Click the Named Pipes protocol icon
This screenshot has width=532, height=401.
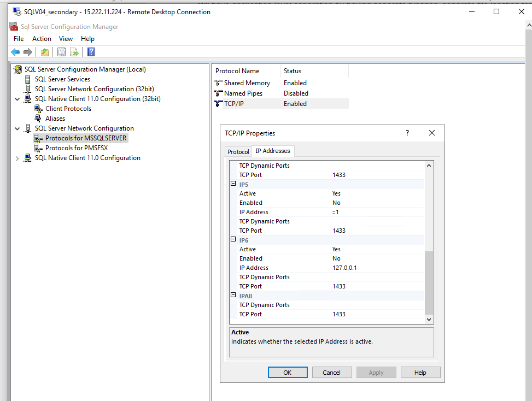218,93
